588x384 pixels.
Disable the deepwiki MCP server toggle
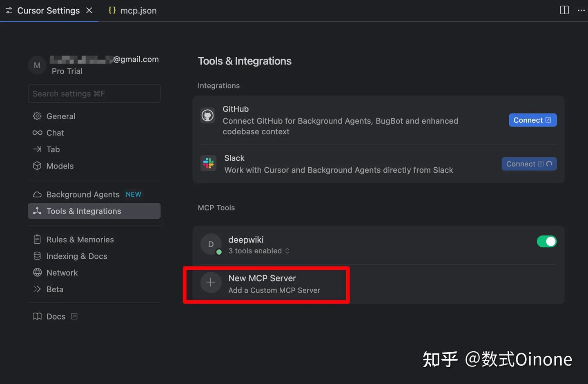pyautogui.click(x=546, y=242)
